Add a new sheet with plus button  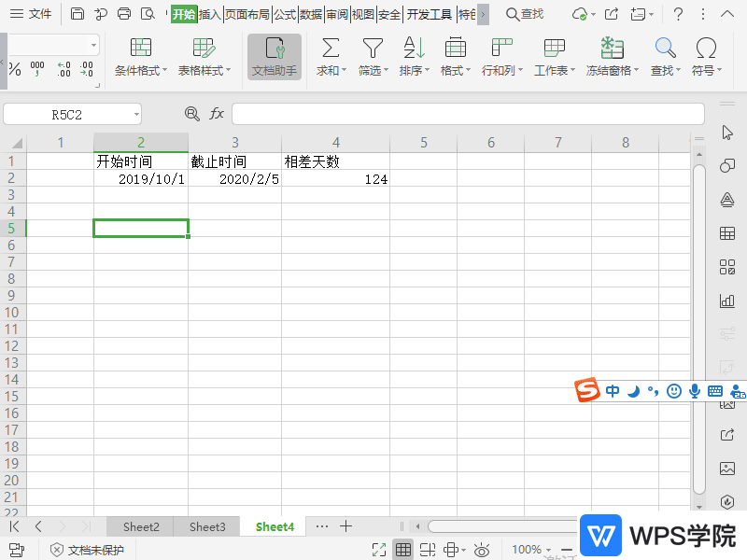[345, 526]
